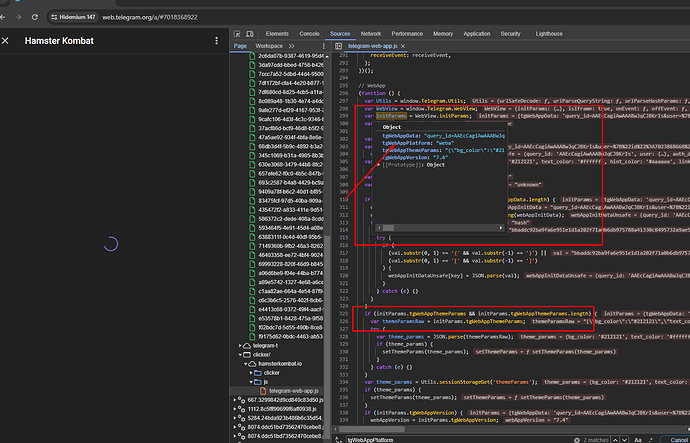690x443 pixels.
Task: Open file 7ccc7a52-5dbd-44d4 in tree
Action: pos(291,74)
